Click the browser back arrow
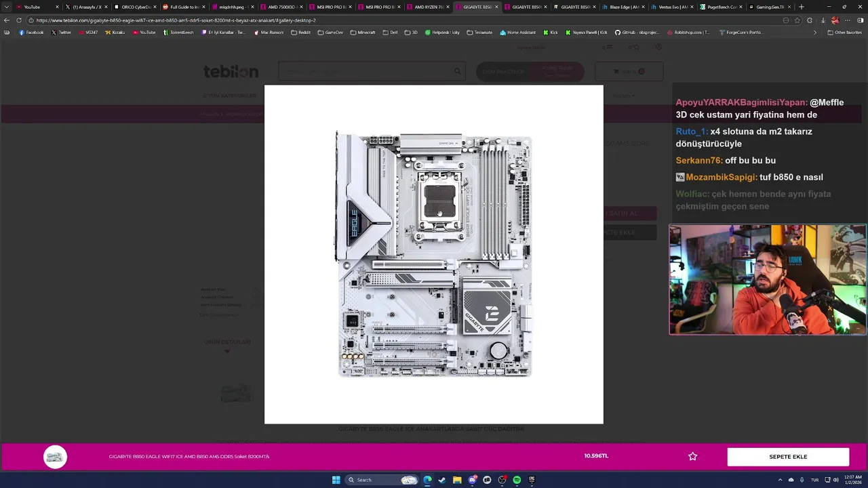The image size is (868, 488). 7,20
